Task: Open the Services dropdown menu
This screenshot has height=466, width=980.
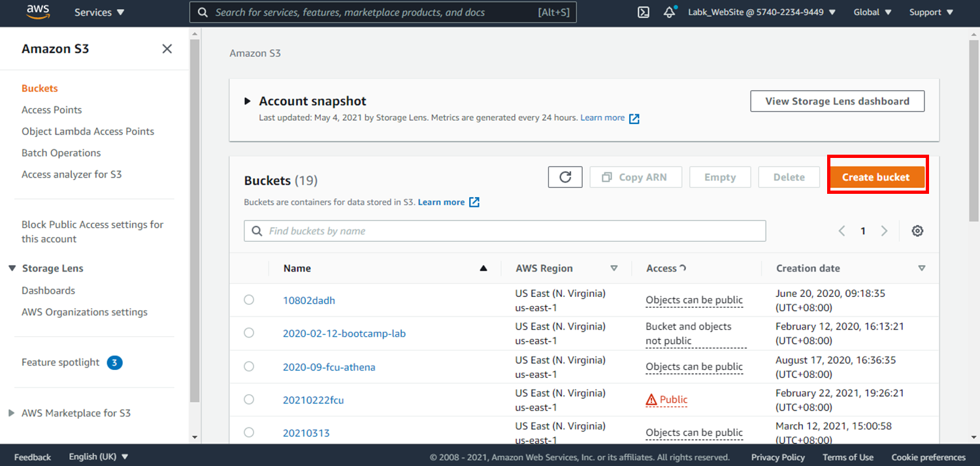Action: (x=99, y=12)
